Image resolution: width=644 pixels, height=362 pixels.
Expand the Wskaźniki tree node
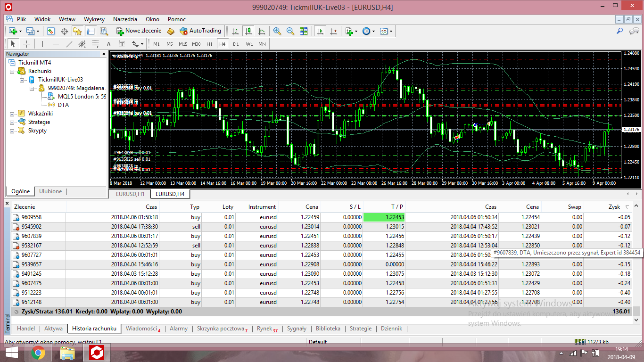12,114
